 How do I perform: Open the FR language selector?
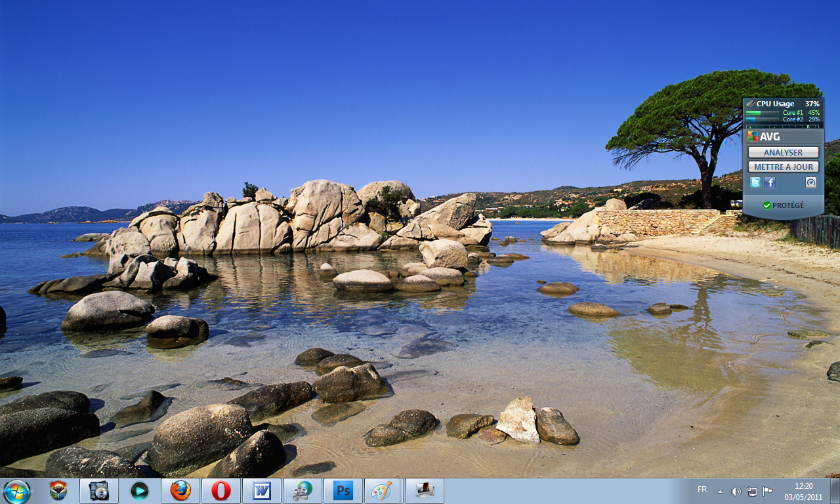pyautogui.click(x=702, y=490)
